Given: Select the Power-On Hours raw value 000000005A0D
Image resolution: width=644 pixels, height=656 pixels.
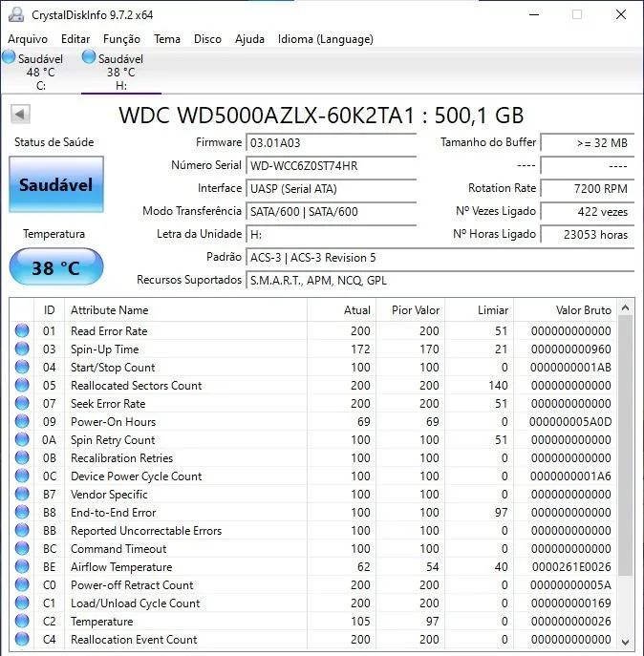Looking at the screenshot, I should click(x=570, y=422).
